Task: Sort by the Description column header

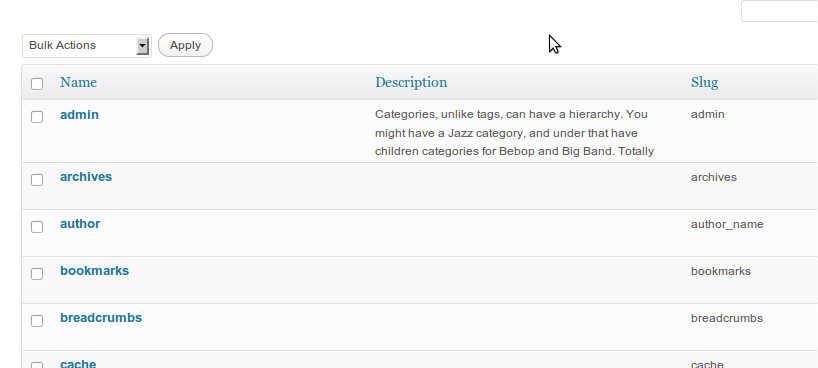Action: (x=411, y=82)
